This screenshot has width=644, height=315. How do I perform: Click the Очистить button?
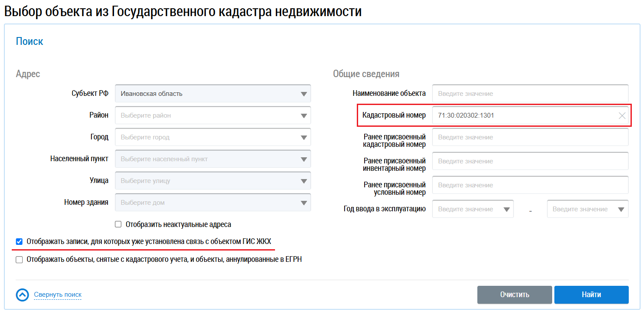[515, 295]
